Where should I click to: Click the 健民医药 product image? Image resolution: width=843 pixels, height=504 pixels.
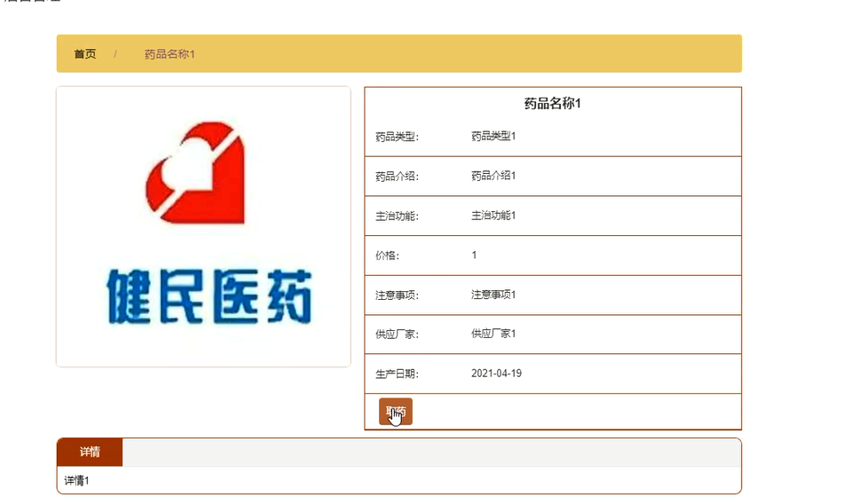pyautogui.click(x=203, y=226)
